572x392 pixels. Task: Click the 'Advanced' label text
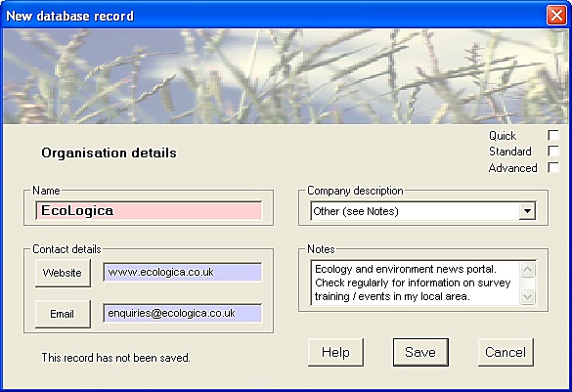[x=512, y=168]
